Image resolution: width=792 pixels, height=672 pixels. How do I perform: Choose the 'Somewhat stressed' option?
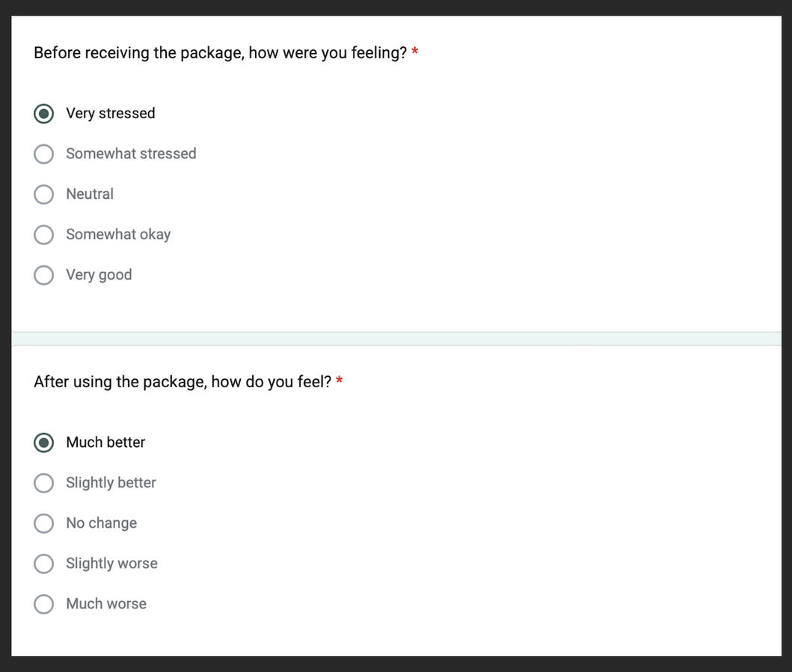(x=44, y=154)
